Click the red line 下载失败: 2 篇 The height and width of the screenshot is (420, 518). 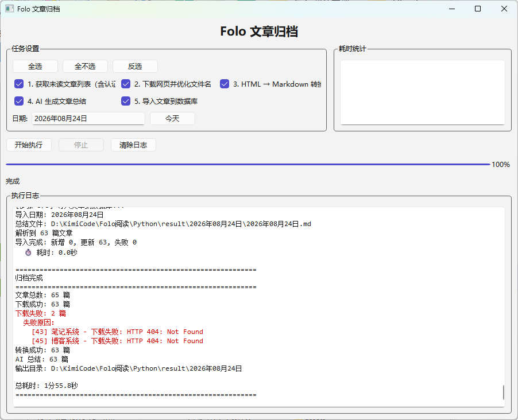click(x=41, y=313)
